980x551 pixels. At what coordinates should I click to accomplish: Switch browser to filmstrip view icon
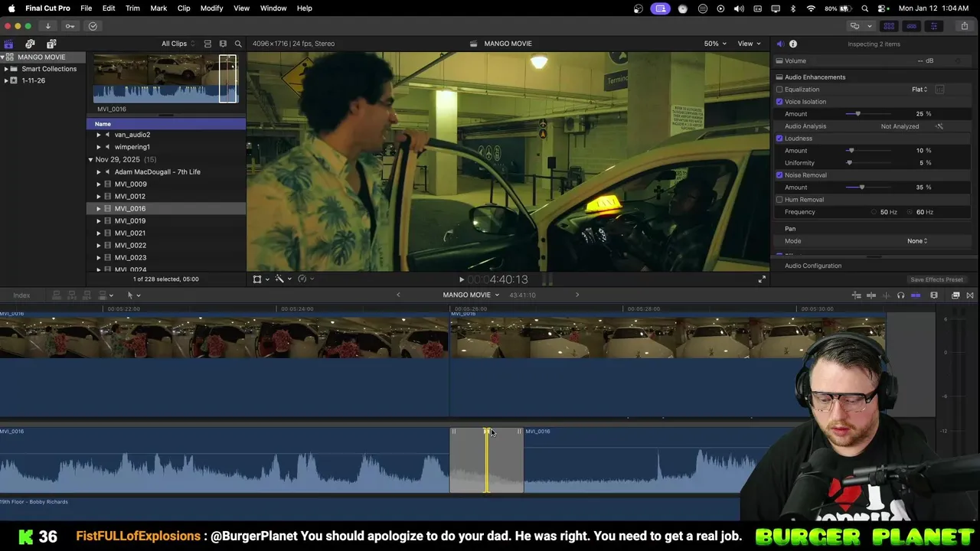(x=223, y=44)
